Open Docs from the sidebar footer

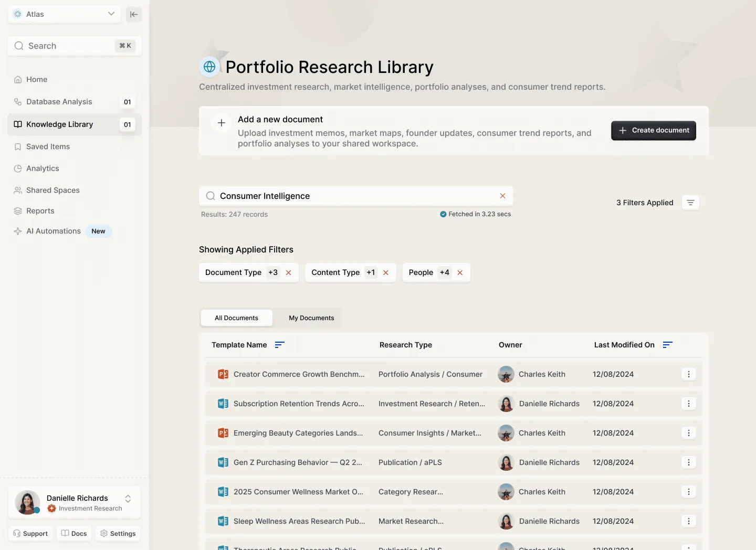74,534
